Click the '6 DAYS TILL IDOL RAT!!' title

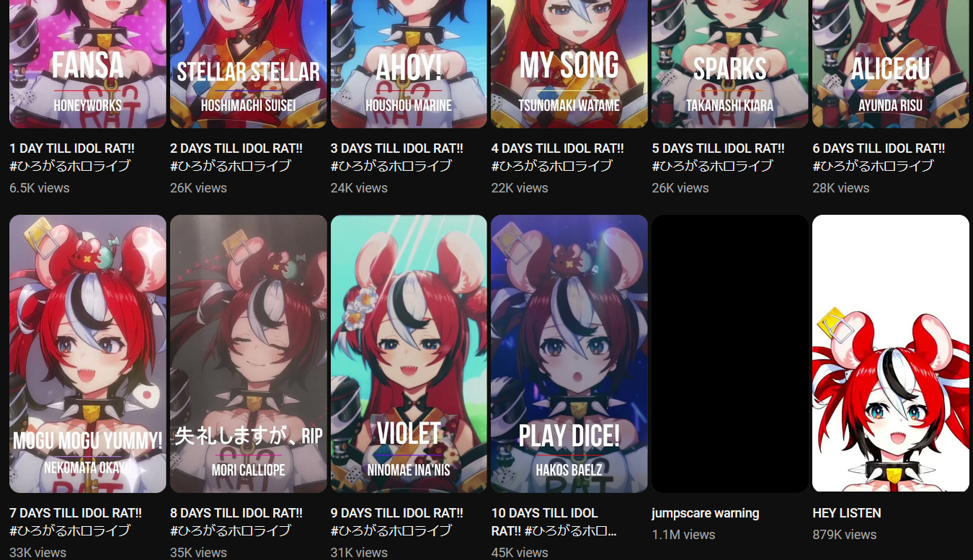tap(879, 157)
